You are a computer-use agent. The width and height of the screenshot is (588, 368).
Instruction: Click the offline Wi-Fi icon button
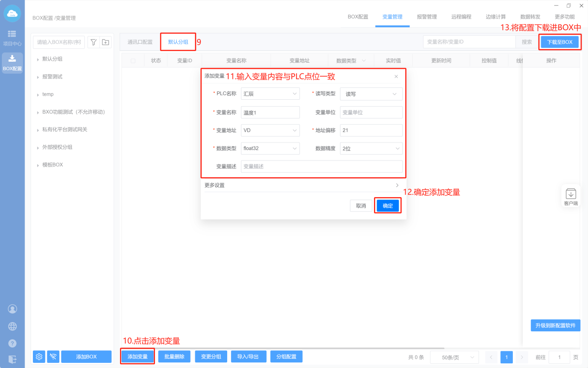[53, 356]
